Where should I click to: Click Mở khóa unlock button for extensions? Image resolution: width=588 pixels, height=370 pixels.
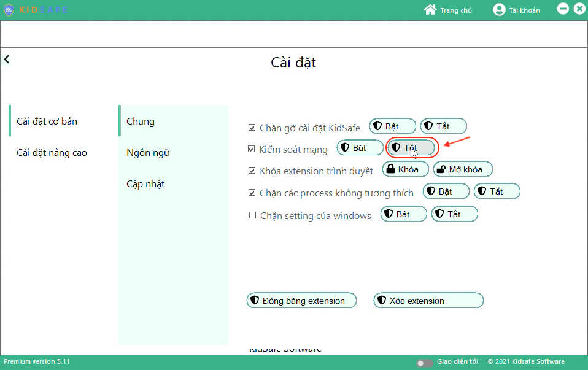(x=463, y=169)
